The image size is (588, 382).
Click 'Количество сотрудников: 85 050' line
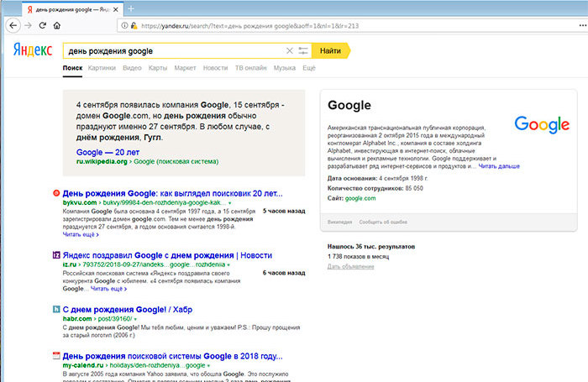coord(375,188)
